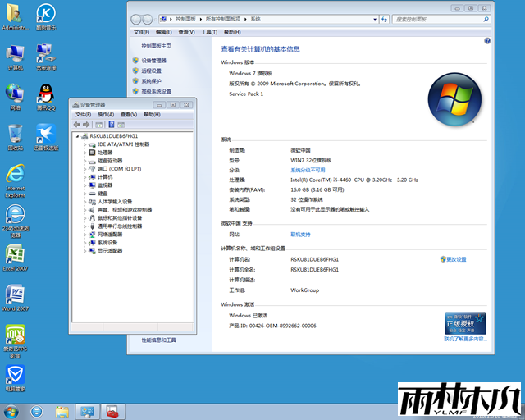Click the Help icon in Device Manager toolbar

pyautogui.click(x=111, y=125)
